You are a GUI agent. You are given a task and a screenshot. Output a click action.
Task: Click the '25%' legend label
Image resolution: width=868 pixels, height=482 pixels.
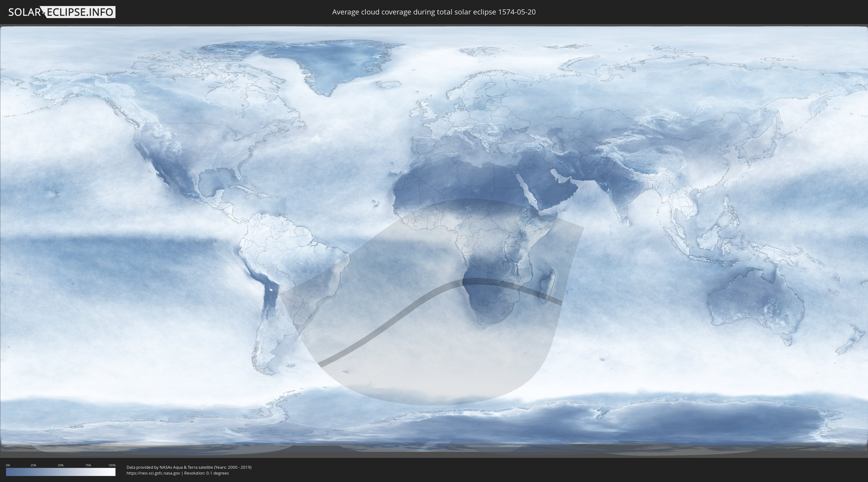click(33, 465)
